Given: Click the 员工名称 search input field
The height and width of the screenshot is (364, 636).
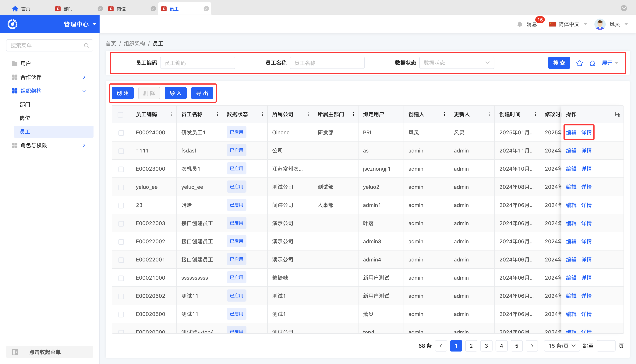Looking at the screenshot, I should [x=327, y=63].
